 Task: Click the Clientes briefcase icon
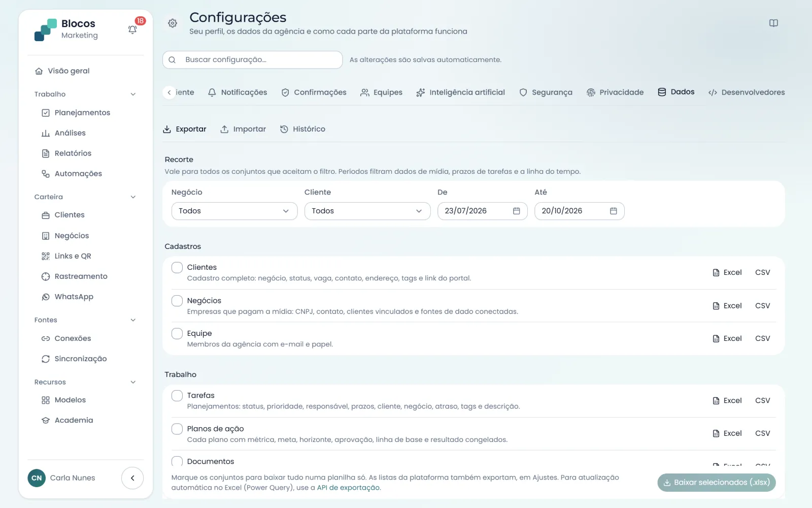pyautogui.click(x=46, y=215)
